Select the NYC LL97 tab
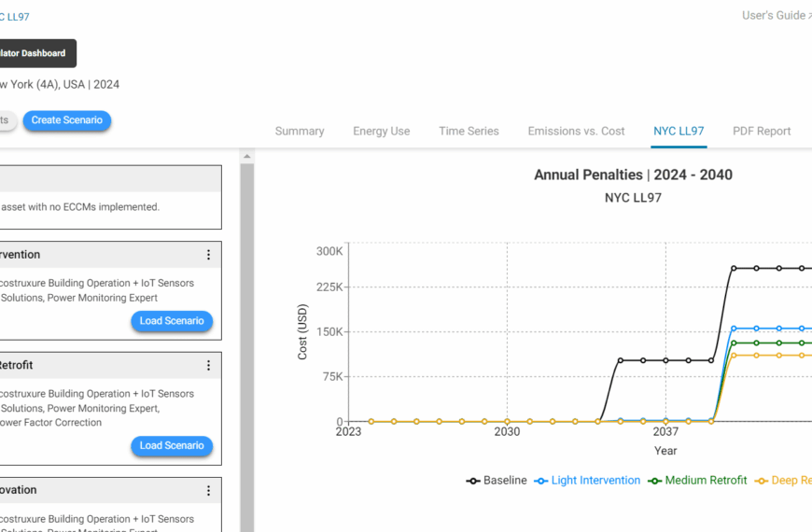This screenshot has height=532, width=812. (679, 132)
